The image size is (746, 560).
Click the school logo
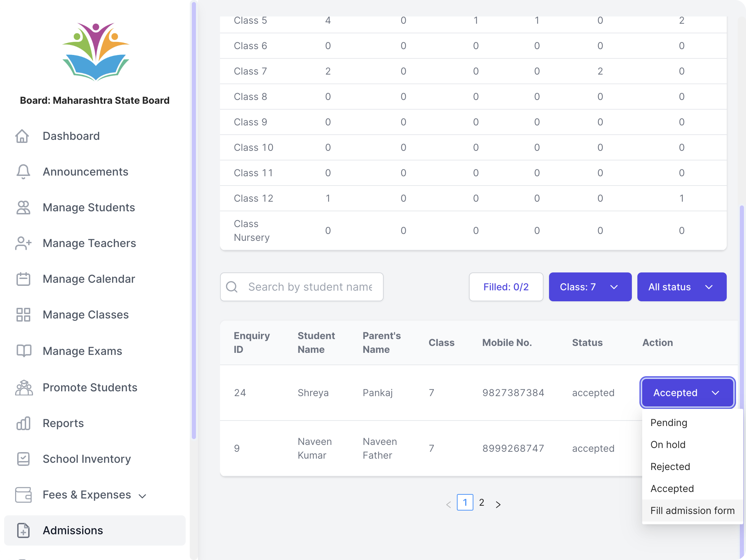[95, 52]
